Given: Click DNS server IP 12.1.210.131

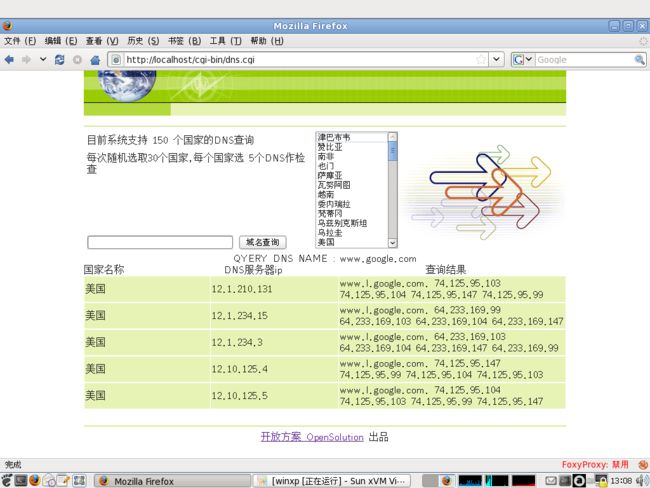Looking at the screenshot, I should click(x=242, y=289).
